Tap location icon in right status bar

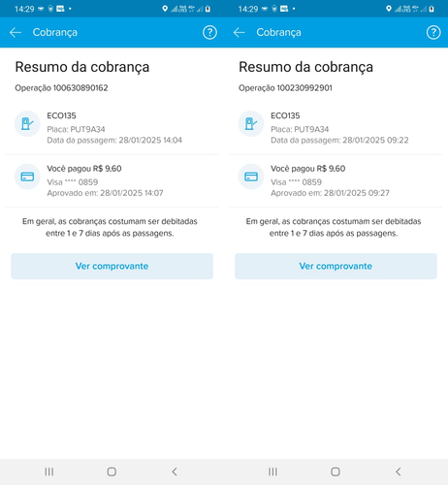point(389,9)
